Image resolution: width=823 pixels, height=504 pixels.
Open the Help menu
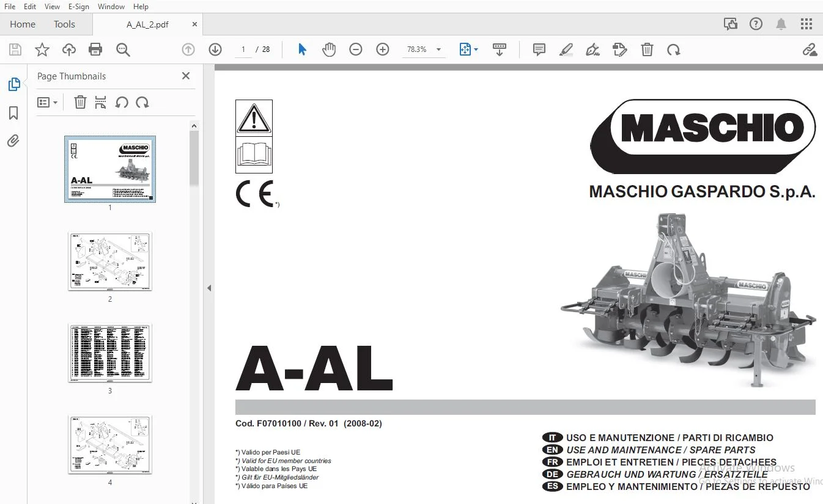click(141, 6)
